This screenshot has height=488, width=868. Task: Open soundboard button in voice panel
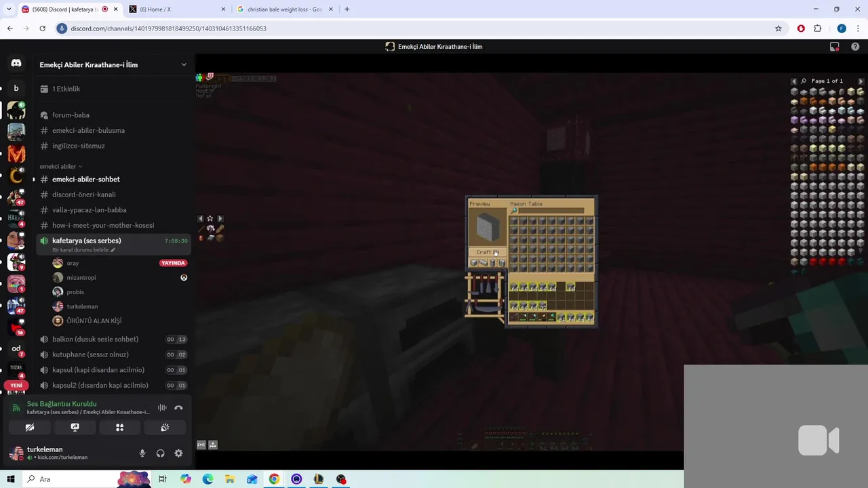coord(165,428)
